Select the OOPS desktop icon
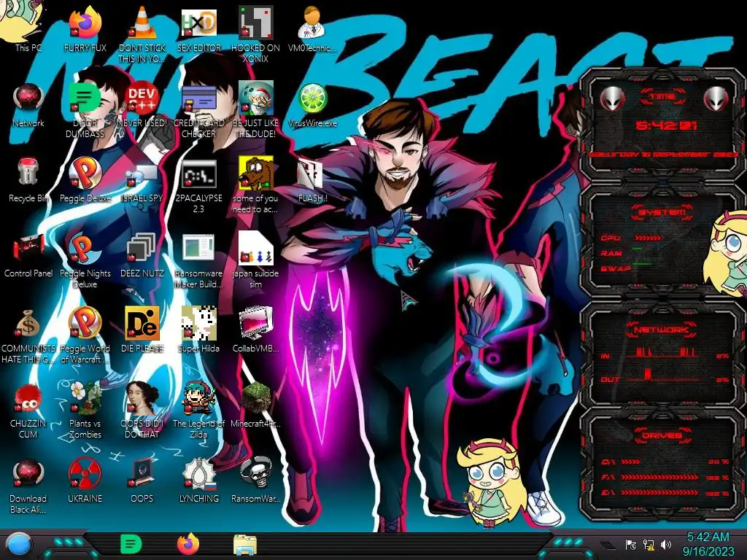747x560 pixels. (x=142, y=481)
